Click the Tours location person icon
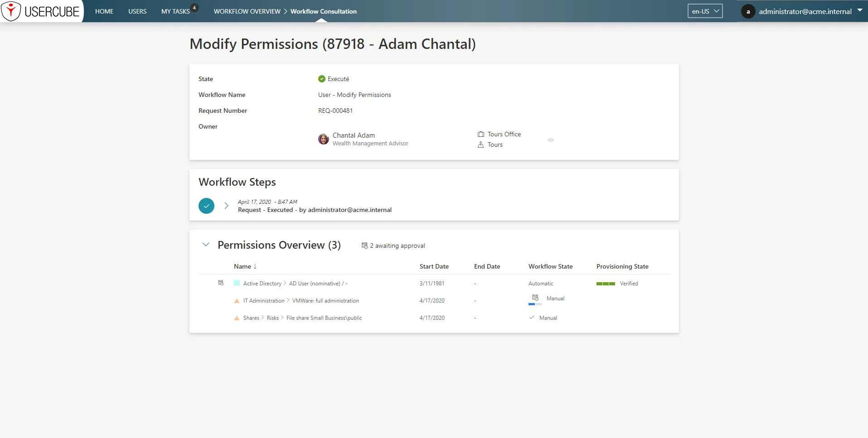868x438 pixels. click(x=481, y=144)
